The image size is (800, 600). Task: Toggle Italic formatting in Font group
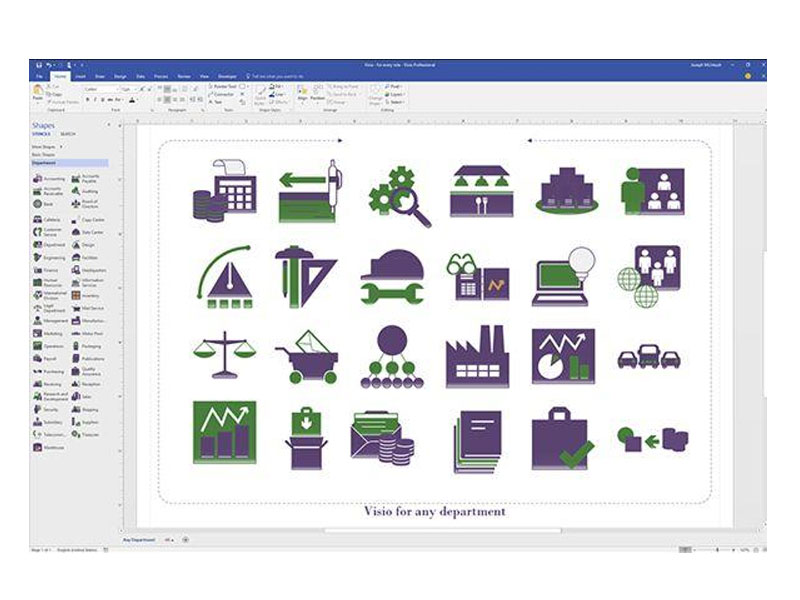point(95,99)
